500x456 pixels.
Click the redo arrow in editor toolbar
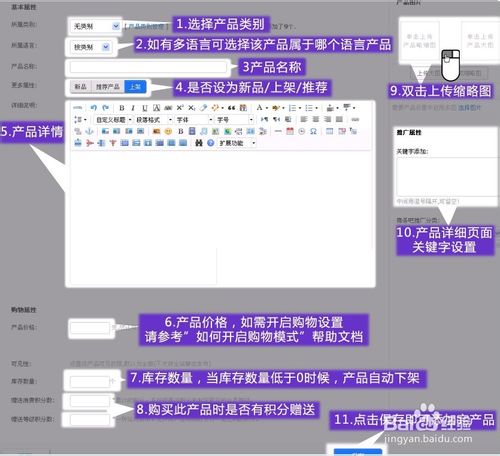(x=105, y=108)
